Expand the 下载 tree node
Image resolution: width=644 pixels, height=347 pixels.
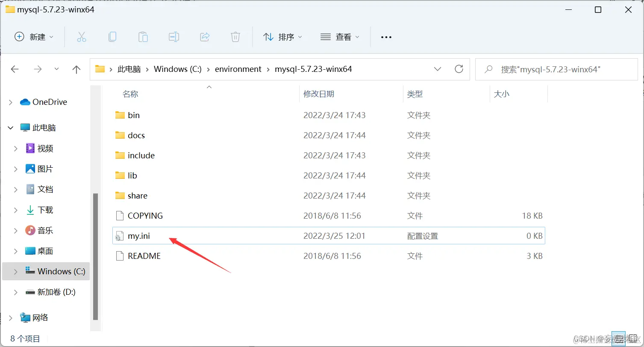pos(16,210)
